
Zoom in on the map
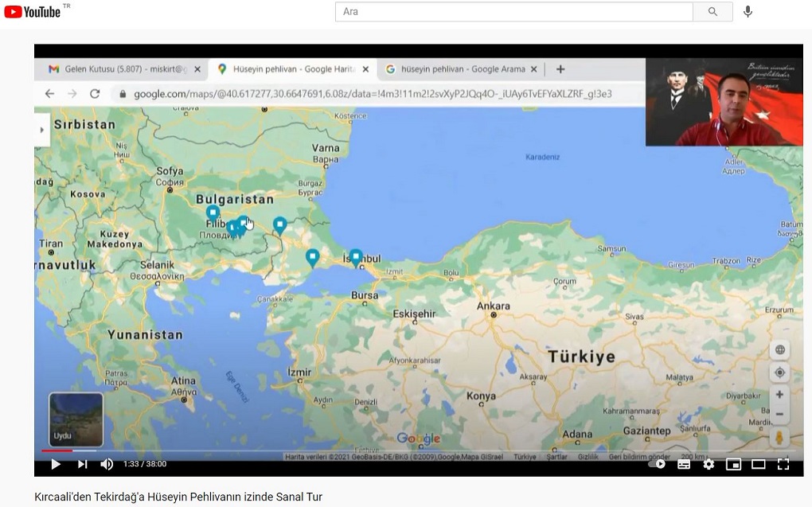pos(779,395)
